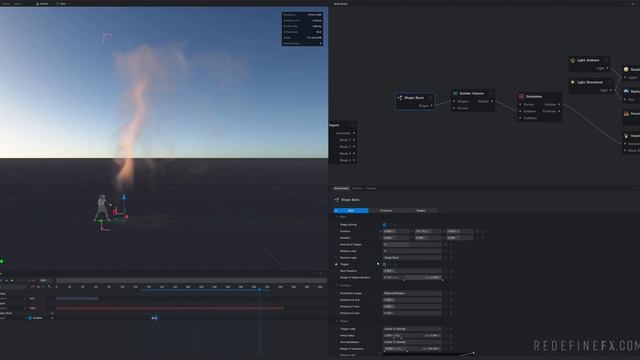Screen dimensions: 640x360
Task: Open the Distribution shape dropdown
Action: point(412,293)
